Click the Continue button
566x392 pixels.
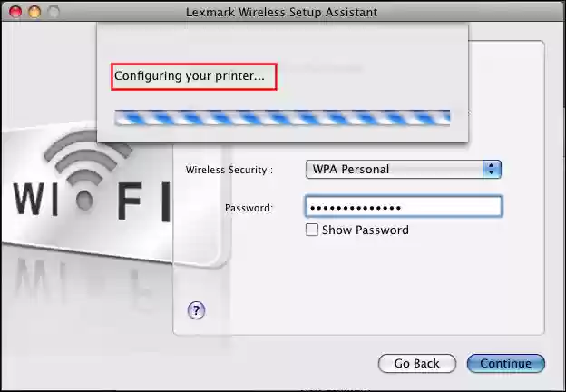point(506,363)
